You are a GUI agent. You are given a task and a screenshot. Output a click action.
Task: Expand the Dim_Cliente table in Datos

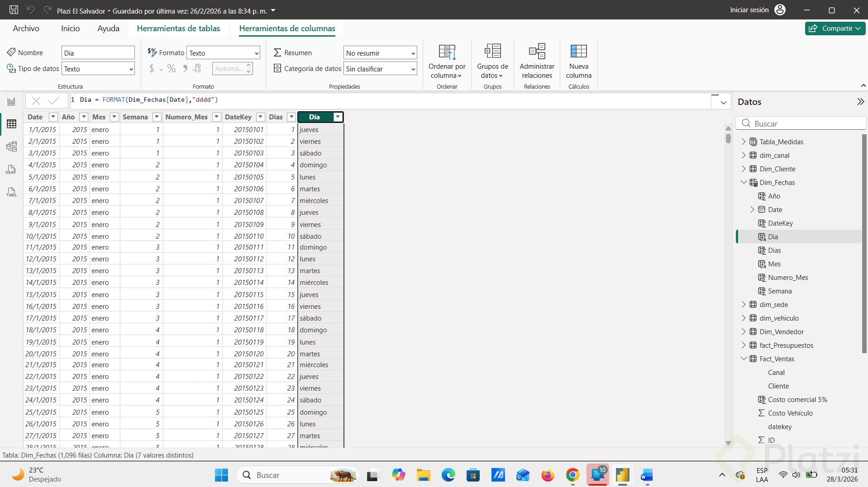tap(744, 169)
